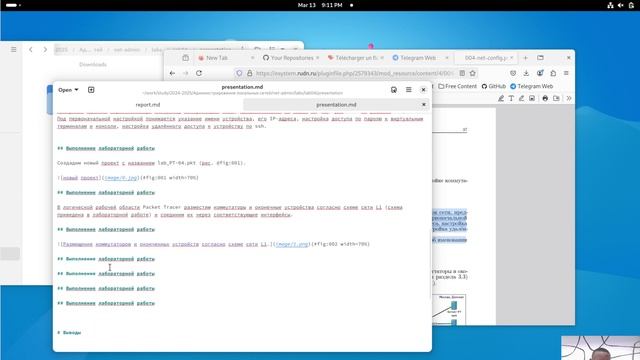Screen dimensions: 640x360
Task: Open a new browser tab with plus
Action: (525, 58)
